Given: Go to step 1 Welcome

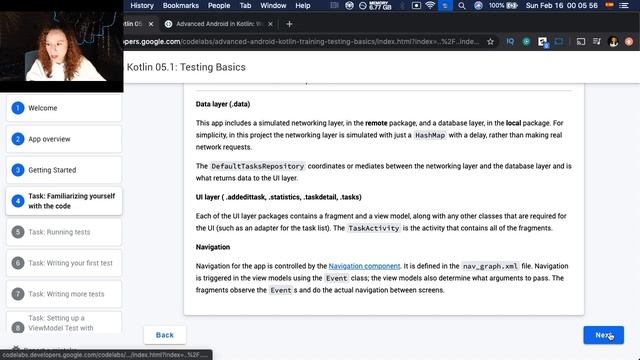Looking at the screenshot, I should click(x=64, y=108).
